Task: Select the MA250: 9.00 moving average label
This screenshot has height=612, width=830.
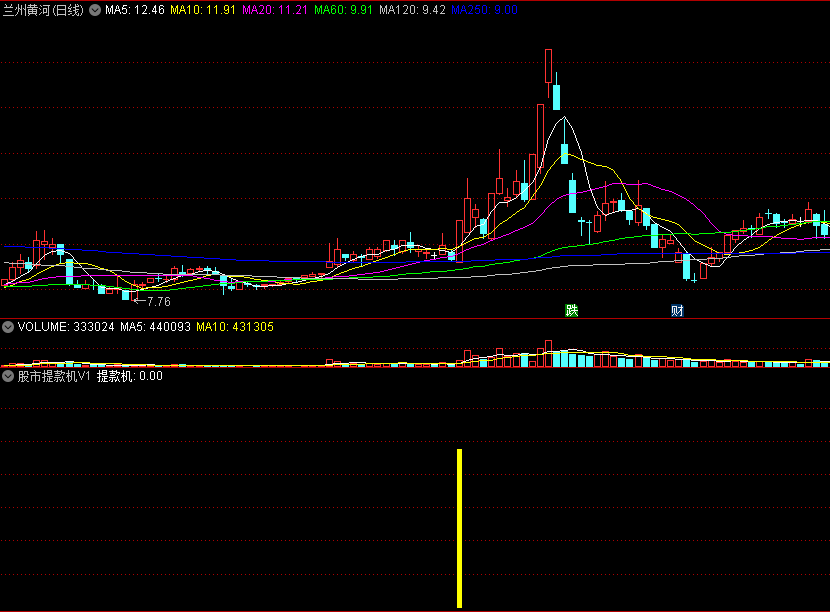Action: coord(484,10)
